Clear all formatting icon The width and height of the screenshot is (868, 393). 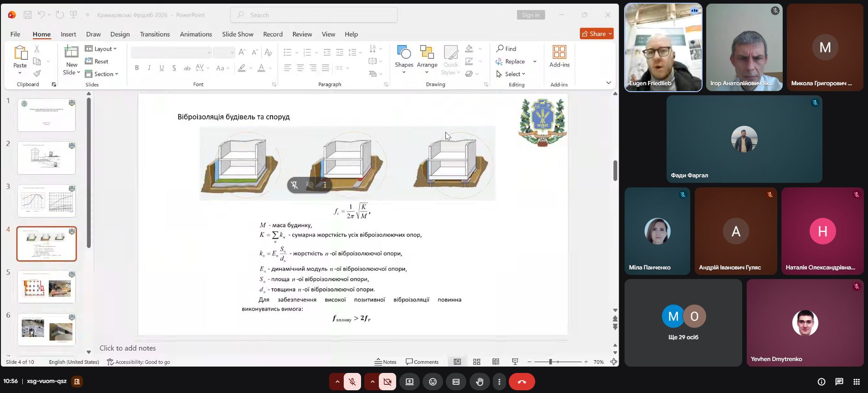[268, 52]
